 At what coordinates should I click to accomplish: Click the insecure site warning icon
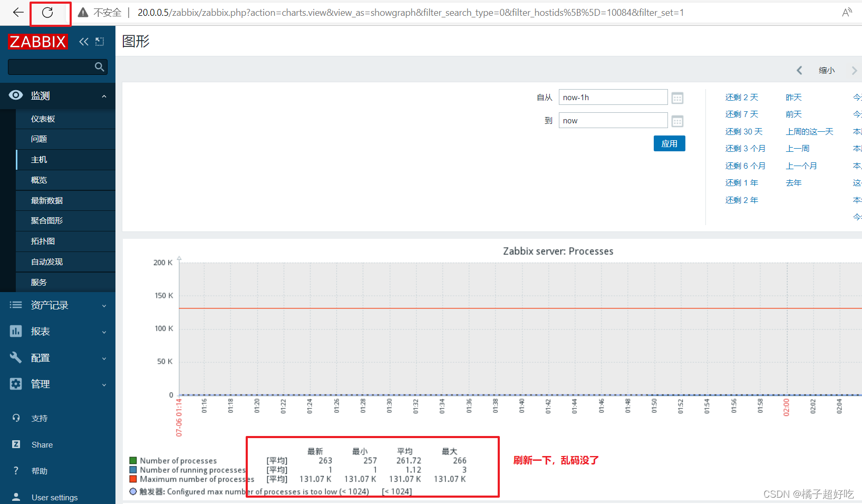(x=83, y=13)
